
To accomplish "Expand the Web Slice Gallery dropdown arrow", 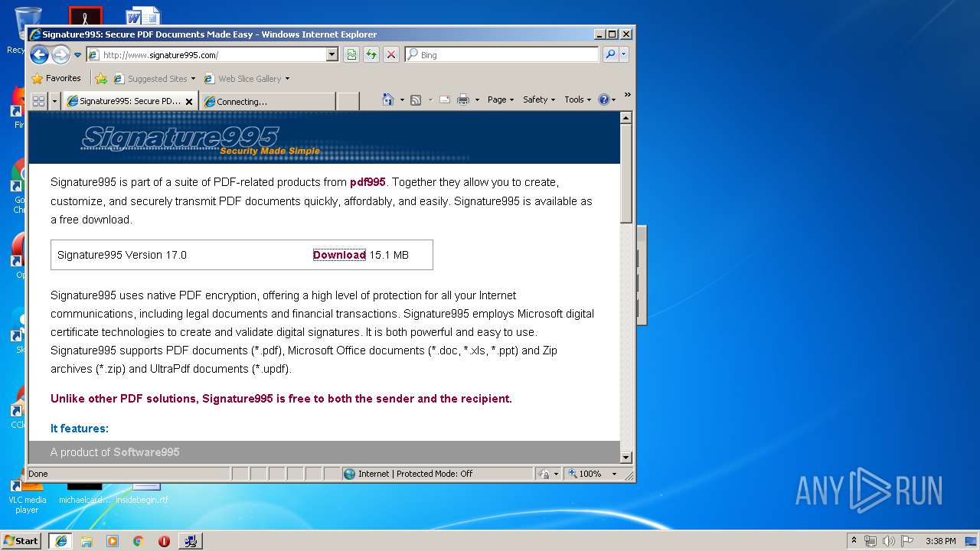I will coord(287,78).
